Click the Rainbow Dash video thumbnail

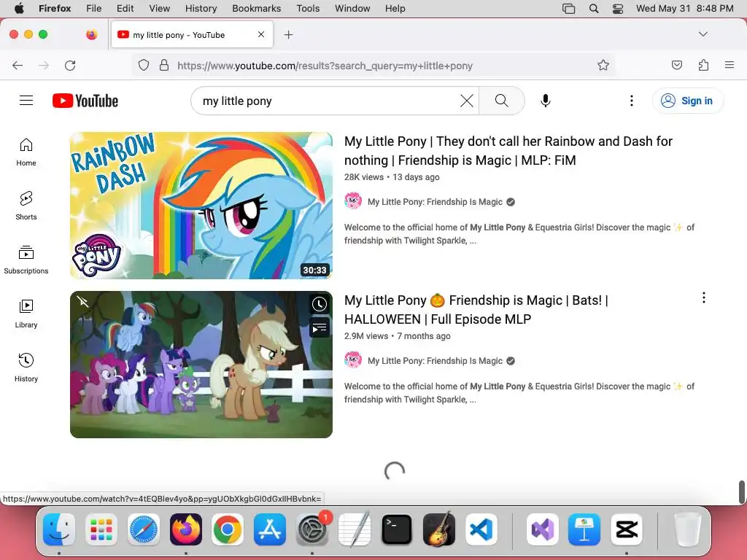coord(201,205)
